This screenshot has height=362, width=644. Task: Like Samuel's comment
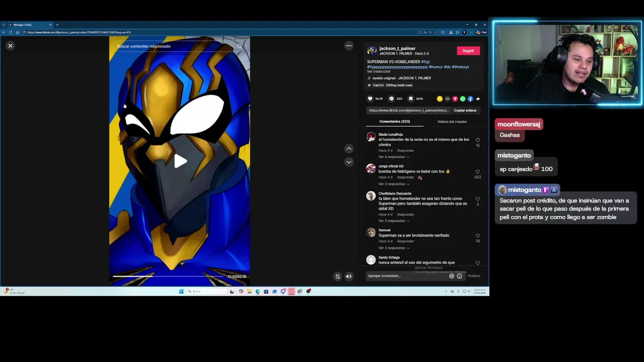coord(477,236)
